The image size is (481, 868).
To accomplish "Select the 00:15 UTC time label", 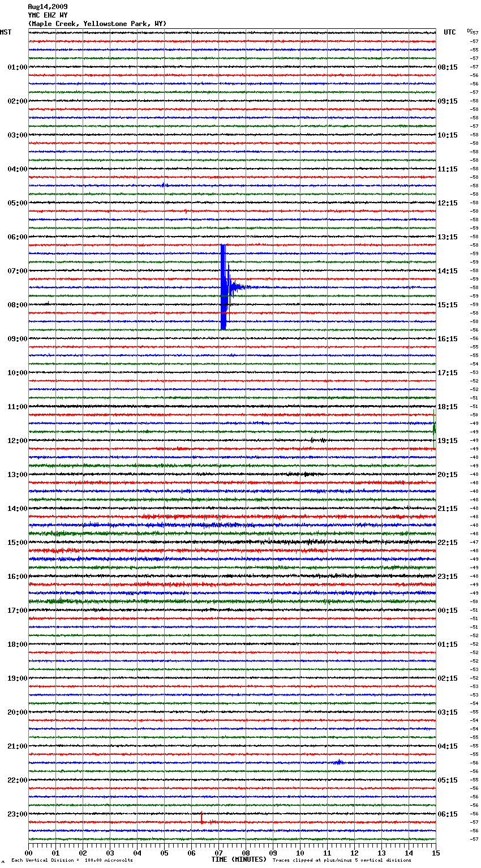I will coord(448,611).
